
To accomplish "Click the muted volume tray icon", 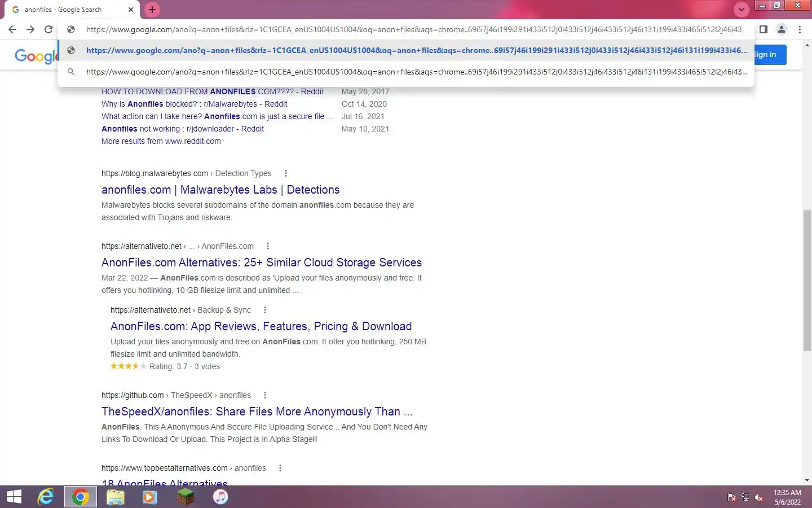I will click(x=759, y=497).
